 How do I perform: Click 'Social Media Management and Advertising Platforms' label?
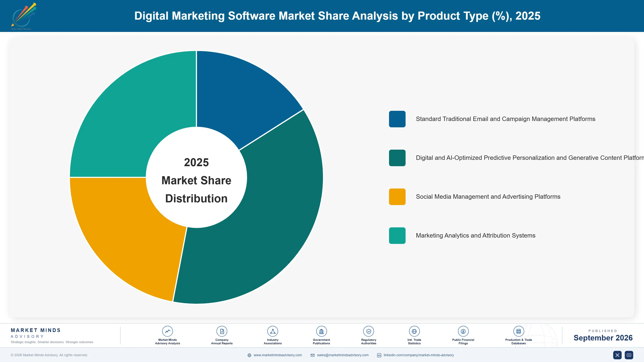[488, 197]
